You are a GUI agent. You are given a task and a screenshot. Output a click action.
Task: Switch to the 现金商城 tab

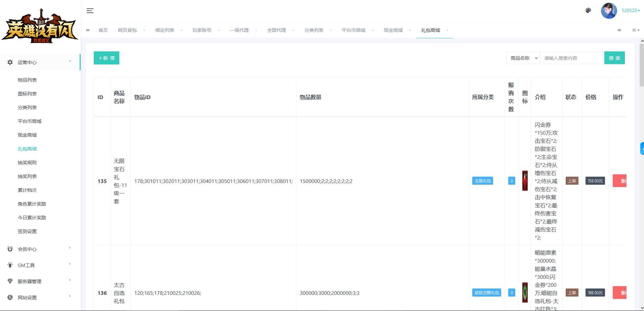pyautogui.click(x=393, y=30)
